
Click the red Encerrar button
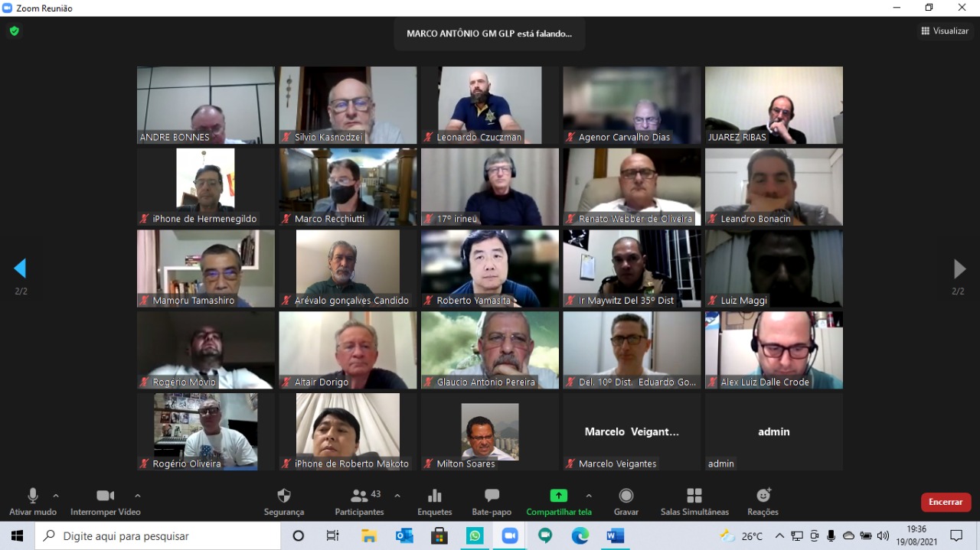click(x=946, y=502)
